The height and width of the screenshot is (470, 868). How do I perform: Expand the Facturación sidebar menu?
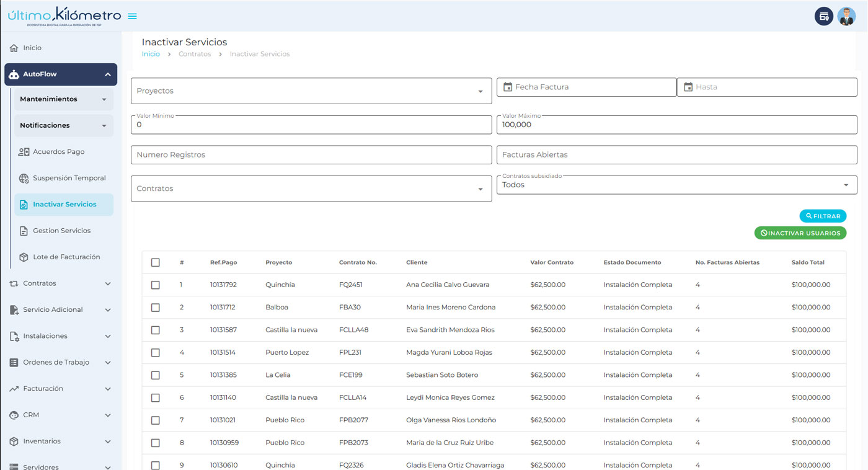[x=61, y=389]
